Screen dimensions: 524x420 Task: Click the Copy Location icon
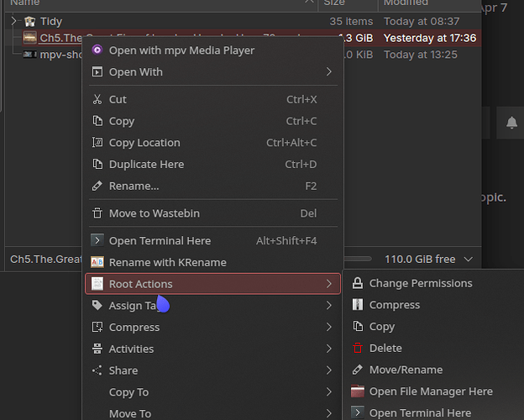[x=97, y=143]
